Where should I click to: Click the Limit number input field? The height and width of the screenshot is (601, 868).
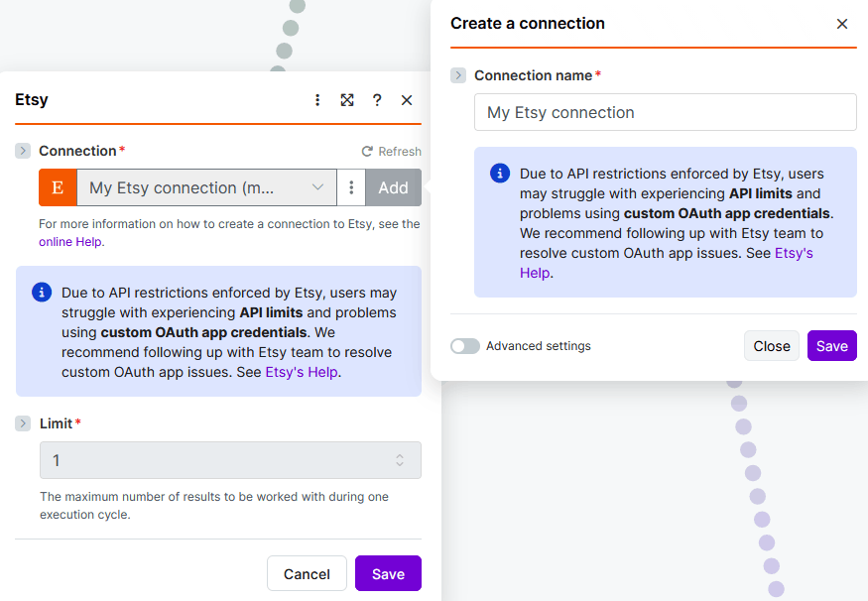tap(230, 460)
